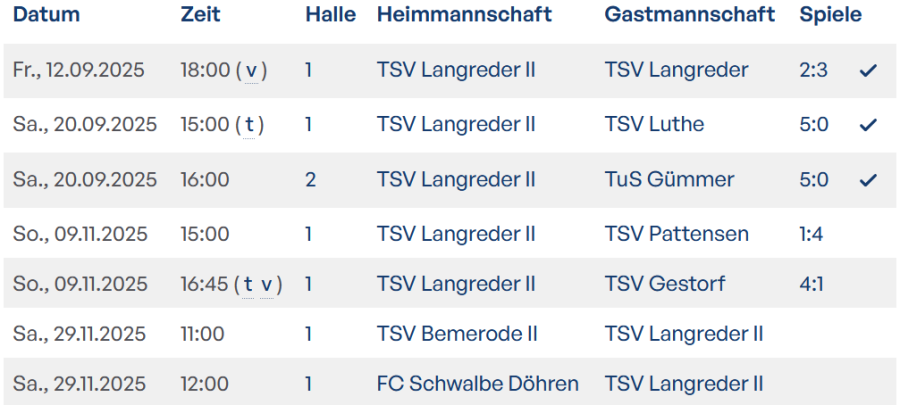The image size is (900, 405).
Task: Select the Halle column header
Action: (x=330, y=15)
